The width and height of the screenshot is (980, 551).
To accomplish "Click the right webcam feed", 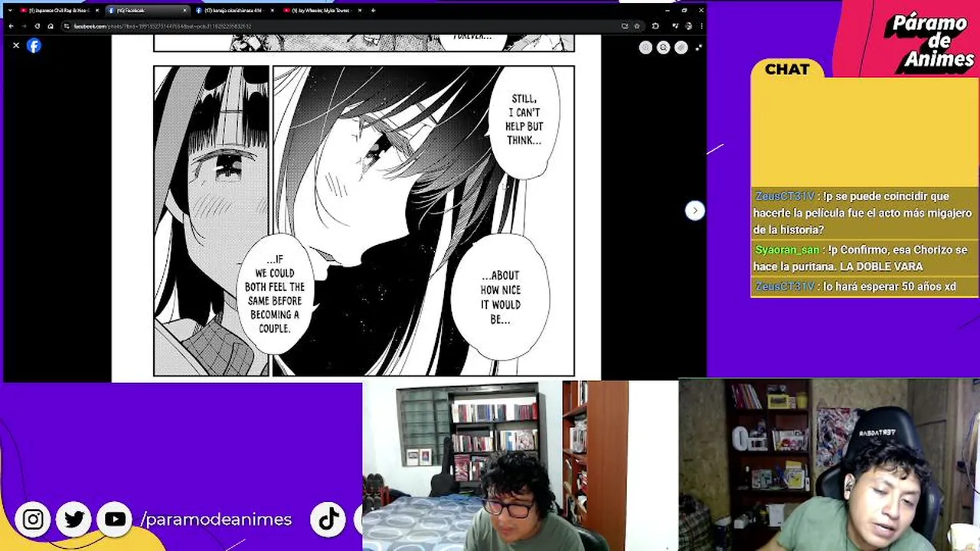I will [x=829, y=465].
